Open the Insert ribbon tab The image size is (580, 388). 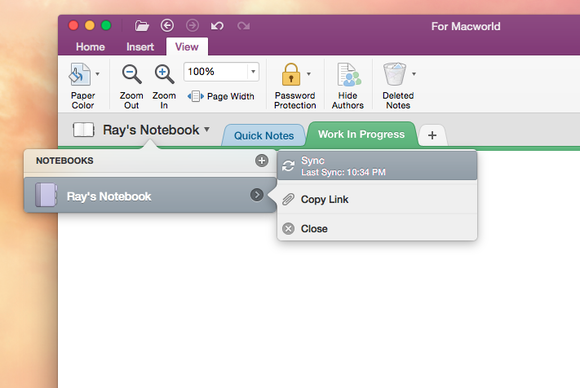coord(140,47)
